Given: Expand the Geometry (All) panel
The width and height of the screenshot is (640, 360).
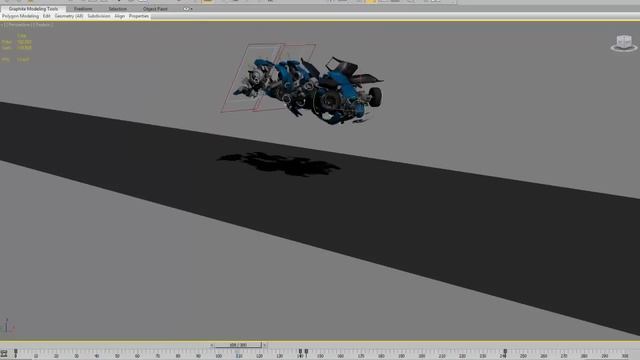Looking at the screenshot, I should click(69, 16).
